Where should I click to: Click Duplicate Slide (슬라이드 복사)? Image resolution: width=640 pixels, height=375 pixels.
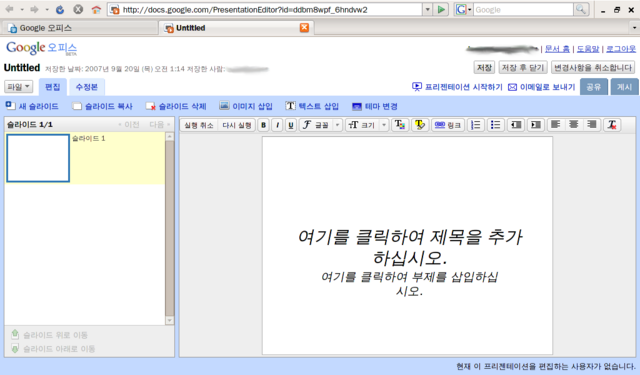coord(102,107)
